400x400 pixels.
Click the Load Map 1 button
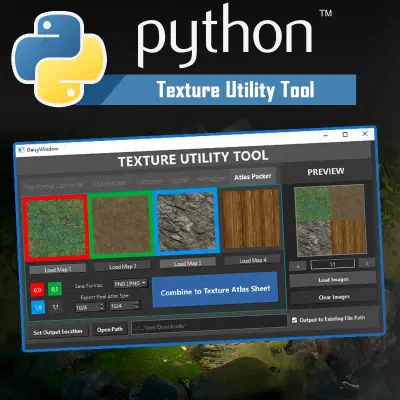(58, 269)
